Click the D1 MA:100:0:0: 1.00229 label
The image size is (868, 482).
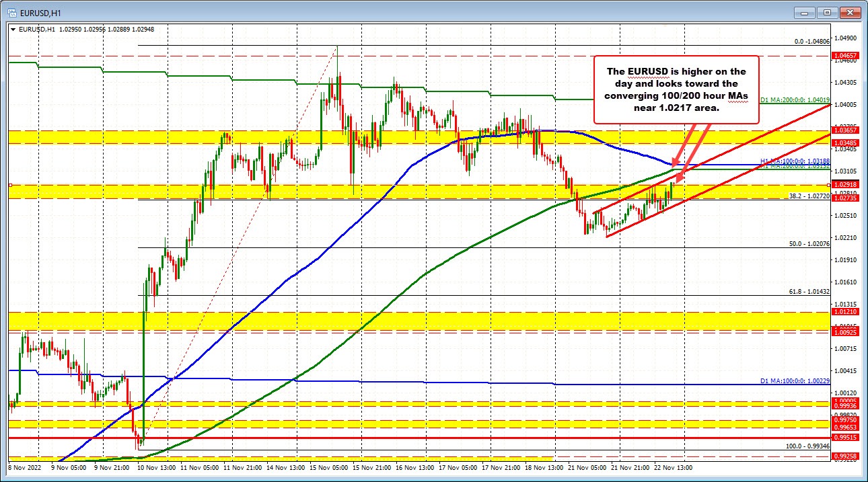point(795,380)
